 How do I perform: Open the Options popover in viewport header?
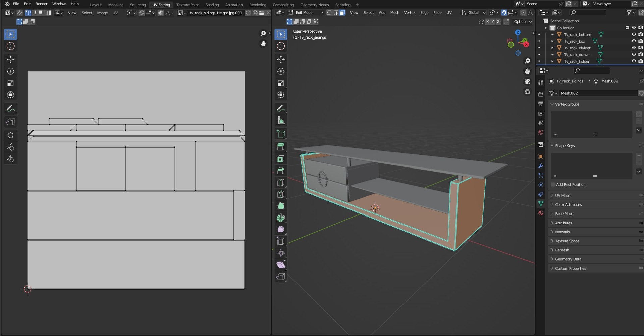[523, 22]
